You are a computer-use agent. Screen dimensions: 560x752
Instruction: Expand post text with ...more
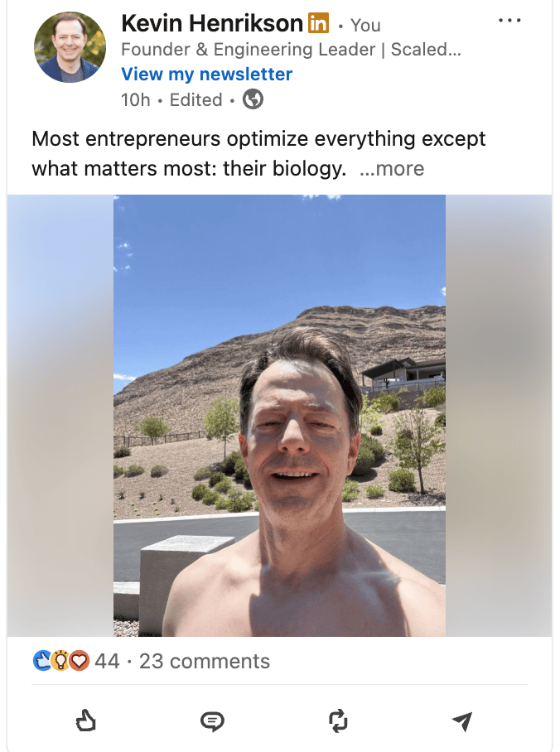(392, 168)
